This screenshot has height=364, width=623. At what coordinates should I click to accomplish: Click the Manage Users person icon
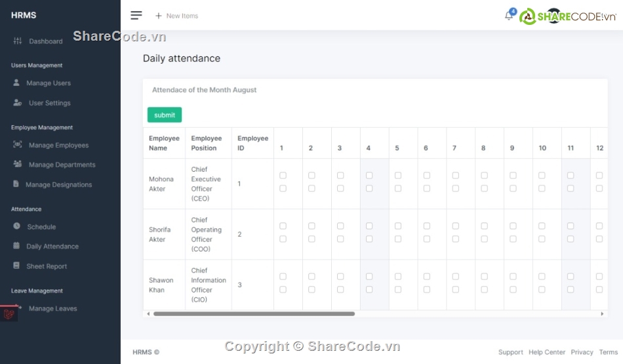[x=16, y=83]
